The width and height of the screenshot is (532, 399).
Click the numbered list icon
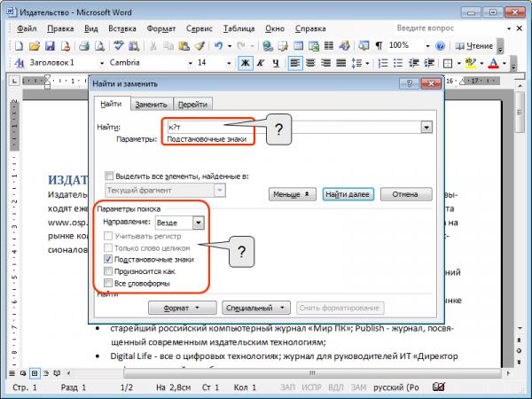(382, 63)
